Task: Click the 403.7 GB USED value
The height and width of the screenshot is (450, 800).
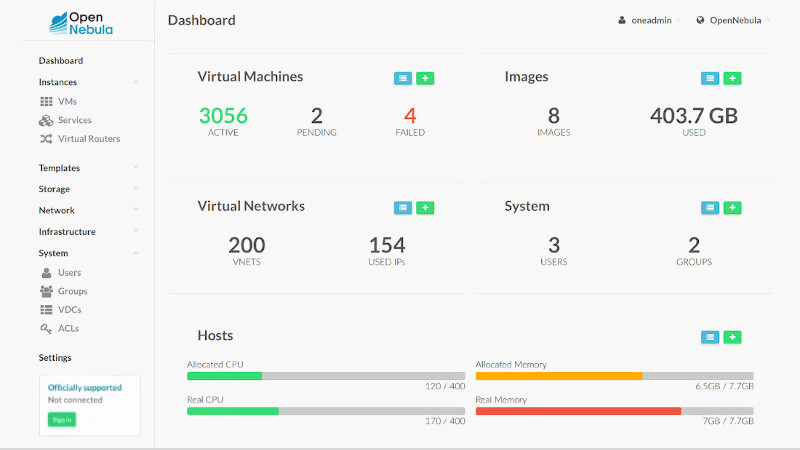Action: click(x=694, y=121)
